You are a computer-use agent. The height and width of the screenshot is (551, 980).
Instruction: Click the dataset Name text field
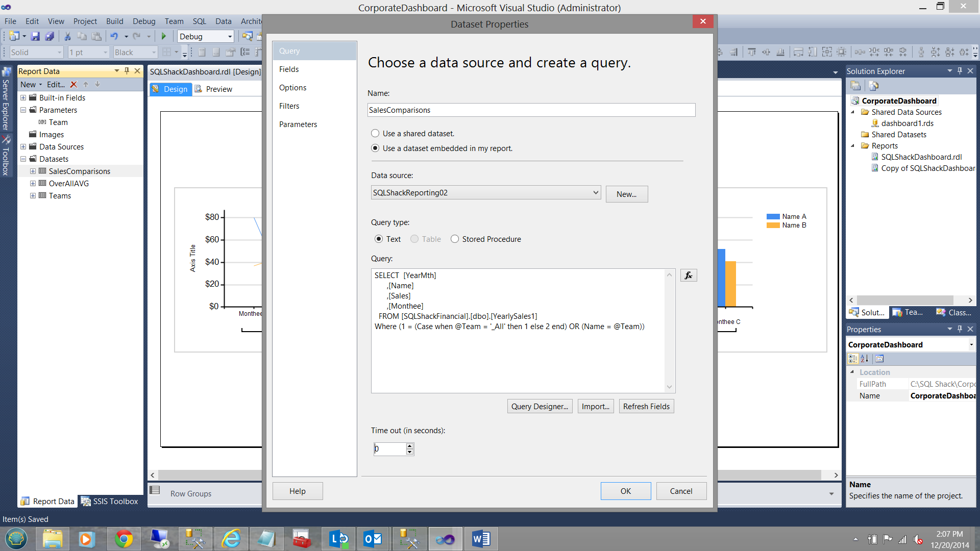pos(531,110)
